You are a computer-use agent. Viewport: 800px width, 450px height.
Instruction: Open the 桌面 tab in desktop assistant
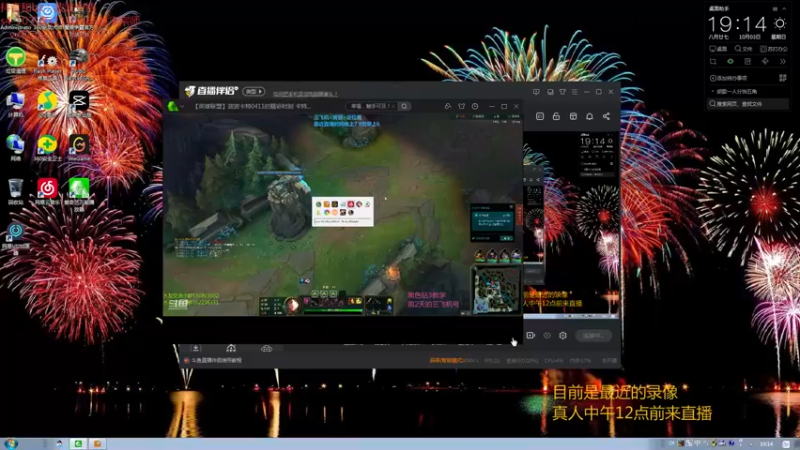pyautogui.click(x=718, y=49)
